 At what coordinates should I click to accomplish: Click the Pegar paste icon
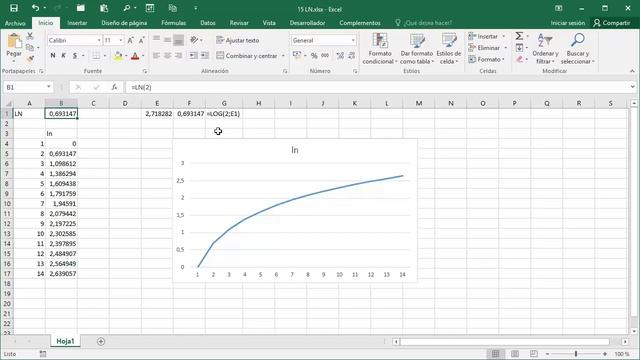coord(14,41)
